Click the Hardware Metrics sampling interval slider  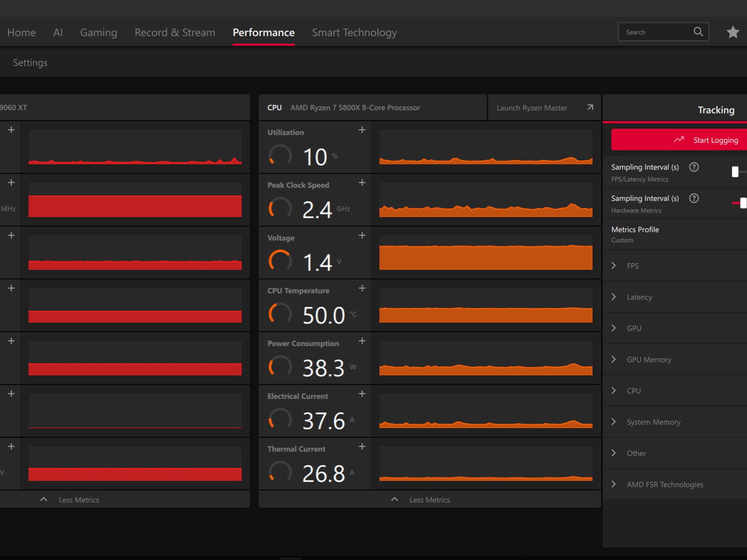pyautogui.click(x=739, y=203)
